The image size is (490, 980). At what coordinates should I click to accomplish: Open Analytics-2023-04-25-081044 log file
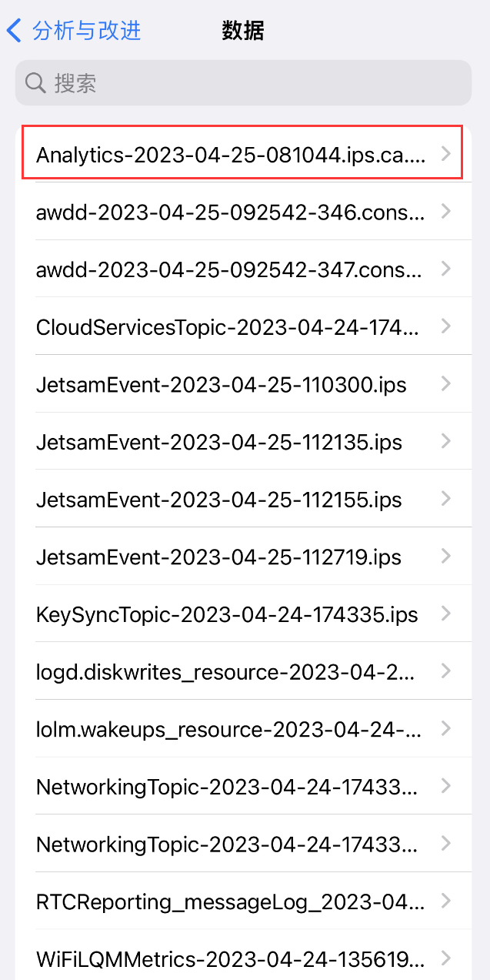(x=231, y=155)
